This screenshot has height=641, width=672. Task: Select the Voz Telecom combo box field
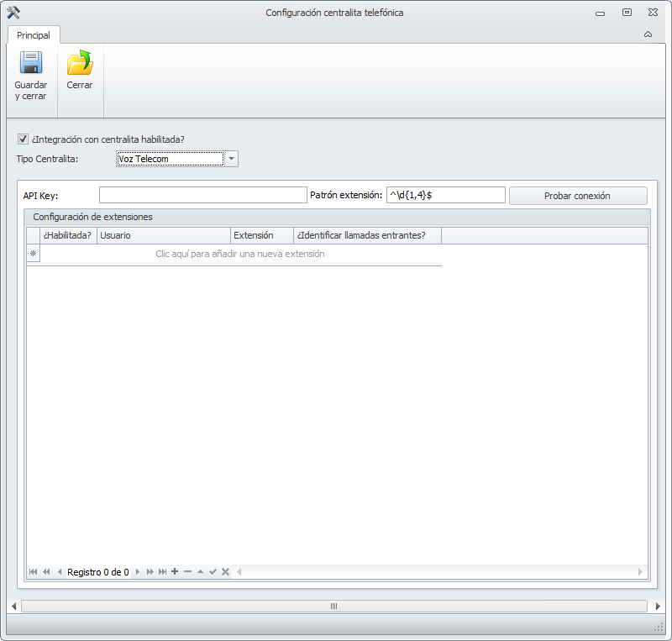tap(171, 159)
